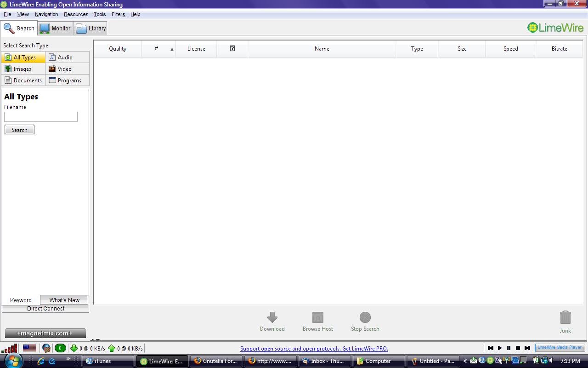The height and width of the screenshot is (368, 588).
Task: Click the Download arrow icon
Action: point(272,317)
